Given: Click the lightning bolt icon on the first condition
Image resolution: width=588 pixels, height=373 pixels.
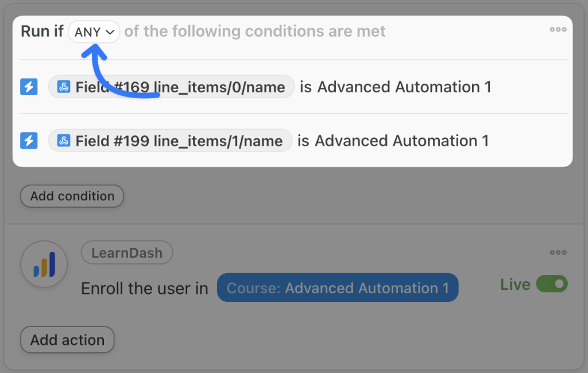Looking at the screenshot, I should tap(29, 87).
